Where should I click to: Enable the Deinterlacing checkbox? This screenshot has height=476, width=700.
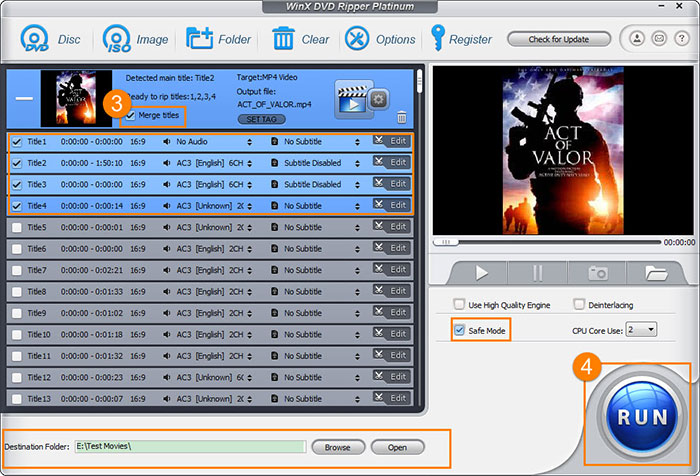pyautogui.click(x=579, y=305)
